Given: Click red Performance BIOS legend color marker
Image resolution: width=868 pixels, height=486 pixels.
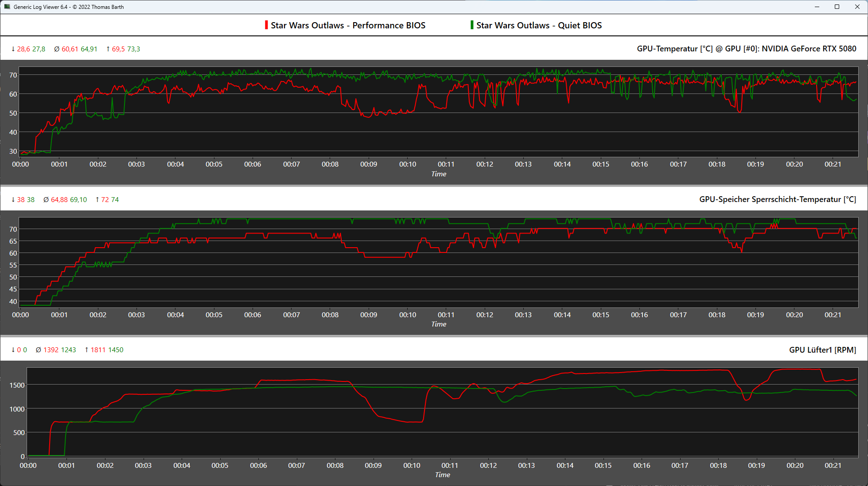Looking at the screenshot, I should point(266,25).
